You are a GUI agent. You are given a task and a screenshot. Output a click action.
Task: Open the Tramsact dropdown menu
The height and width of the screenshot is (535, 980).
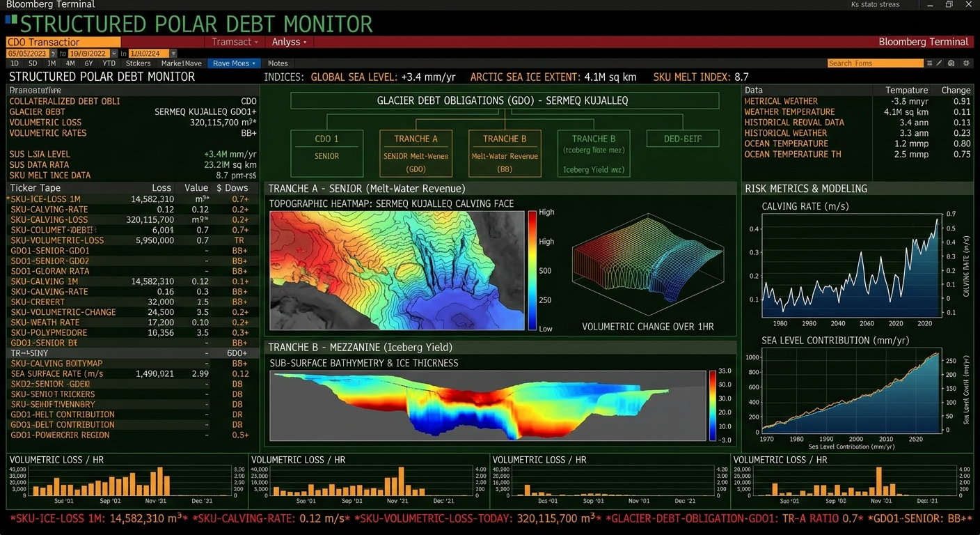[x=236, y=42]
